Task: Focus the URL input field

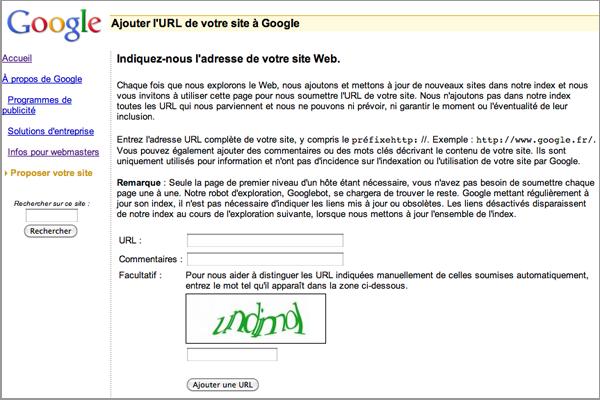Action: [x=265, y=240]
